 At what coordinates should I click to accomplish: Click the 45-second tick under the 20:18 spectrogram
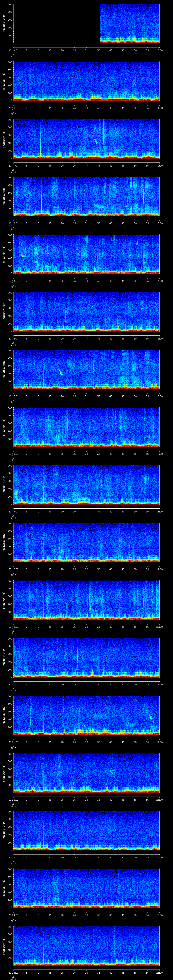click(123, 569)
